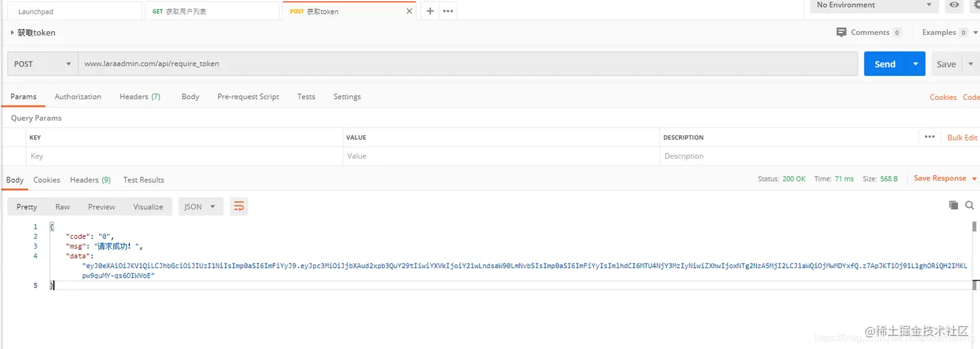This screenshot has width=980, height=349.
Task: Close the POST 获取token tab
Action: point(409,11)
